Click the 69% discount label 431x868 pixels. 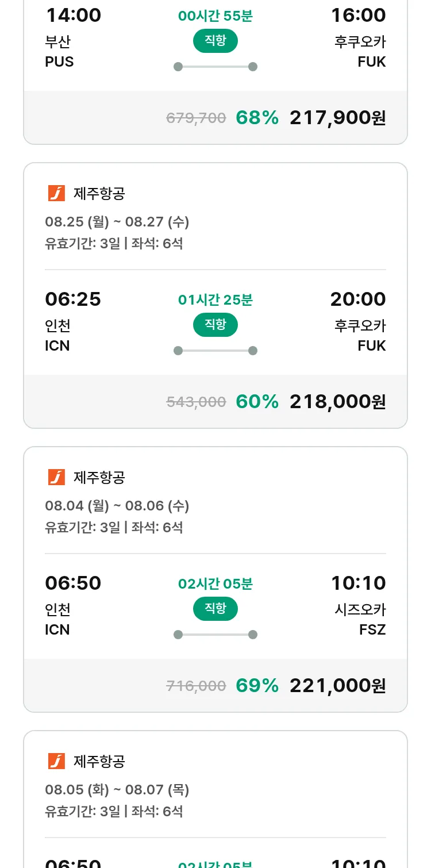tap(257, 686)
